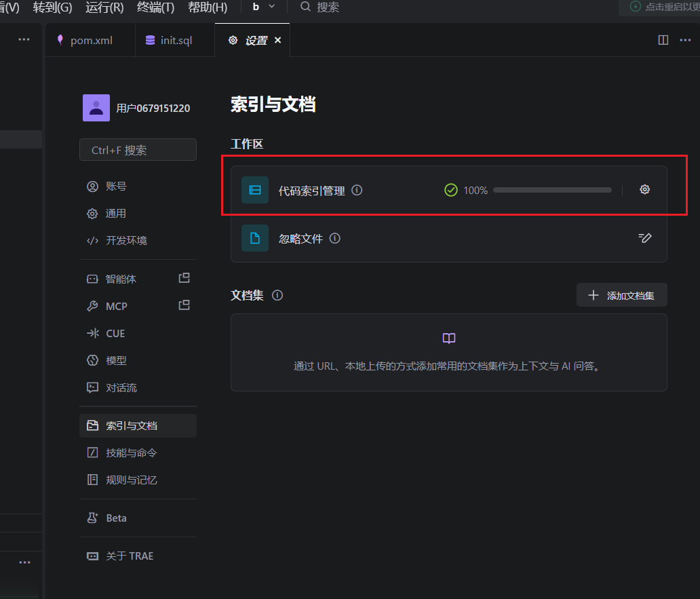Expand the project dropdown labeled b
This screenshot has width=700, height=599.
(x=263, y=7)
